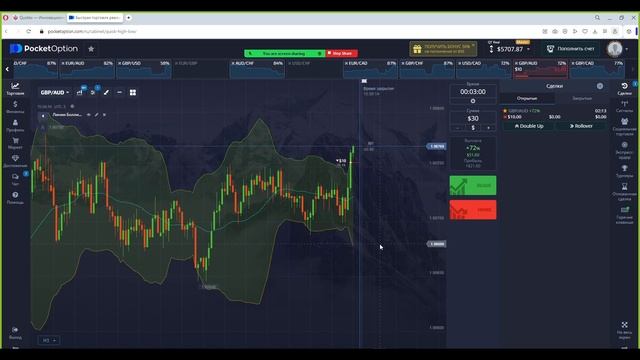The width and height of the screenshot is (640, 360).
Task: Decrease trade amount with minus button
Action: 458,128
